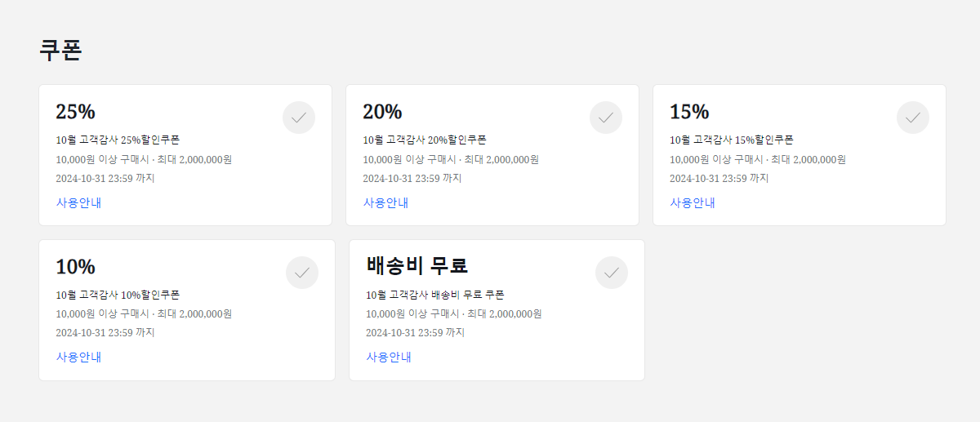Open 사용안내 link on the 25% coupon
Screen dimensions: 980x422
78,202
